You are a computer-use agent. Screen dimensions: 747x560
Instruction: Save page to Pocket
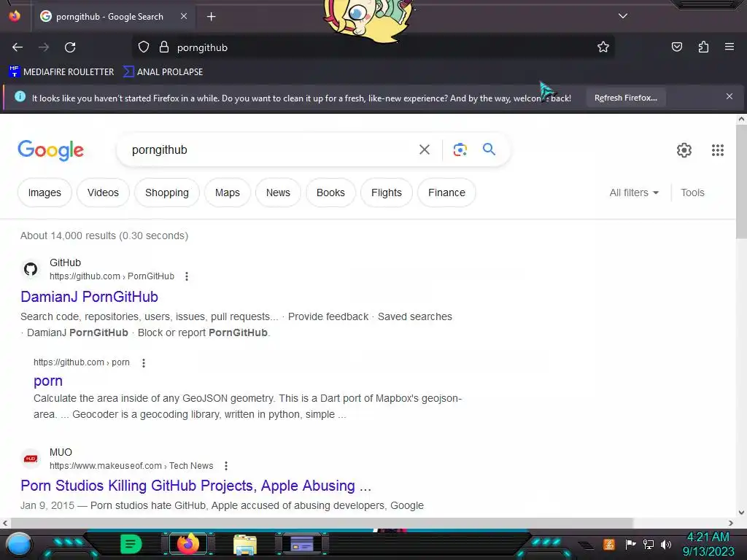pyautogui.click(x=676, y=47)
